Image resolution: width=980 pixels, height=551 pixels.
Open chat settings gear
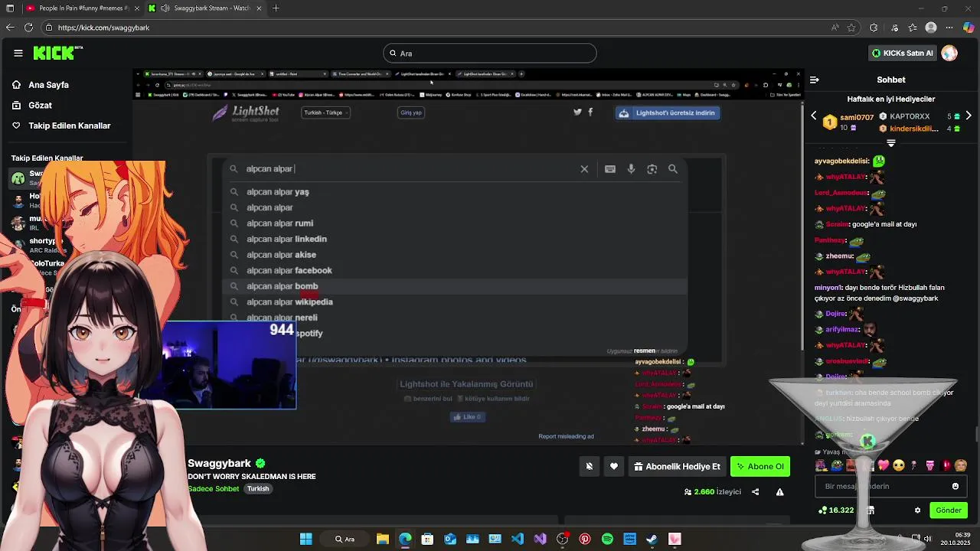[917, 510]
